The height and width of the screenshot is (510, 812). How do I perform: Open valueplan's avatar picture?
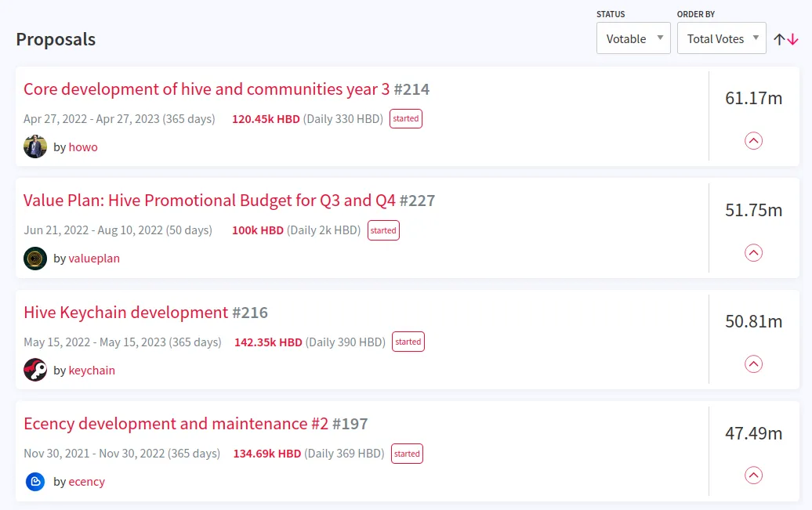pos(35,259)
